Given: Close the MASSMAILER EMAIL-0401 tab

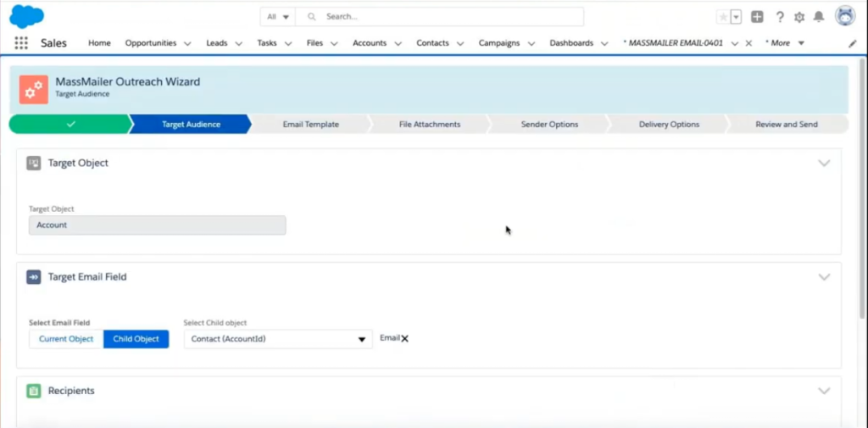Looking at the screenshot, I should pyautogui.click(x=748, y=43).
